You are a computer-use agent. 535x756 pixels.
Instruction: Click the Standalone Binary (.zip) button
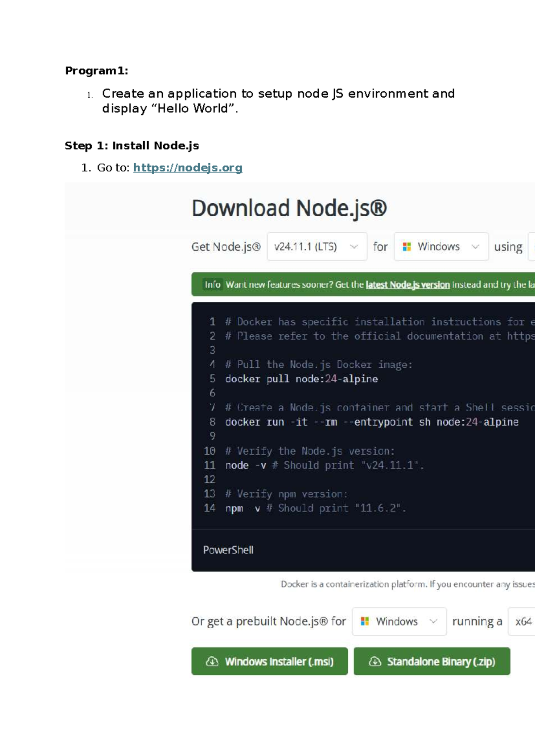[432, 661]
